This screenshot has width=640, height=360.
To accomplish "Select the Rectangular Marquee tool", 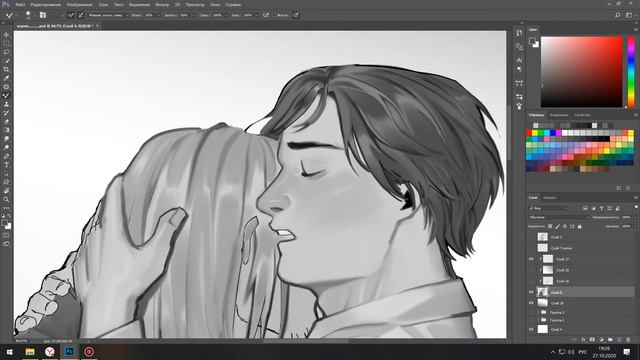I will point(6,43).
